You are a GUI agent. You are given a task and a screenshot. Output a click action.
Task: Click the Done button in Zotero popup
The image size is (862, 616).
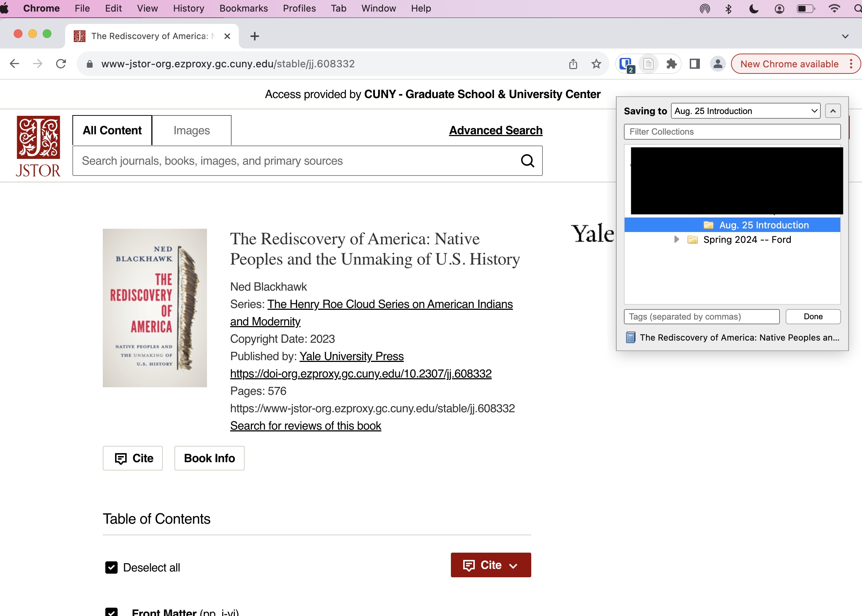coord(813,316)
